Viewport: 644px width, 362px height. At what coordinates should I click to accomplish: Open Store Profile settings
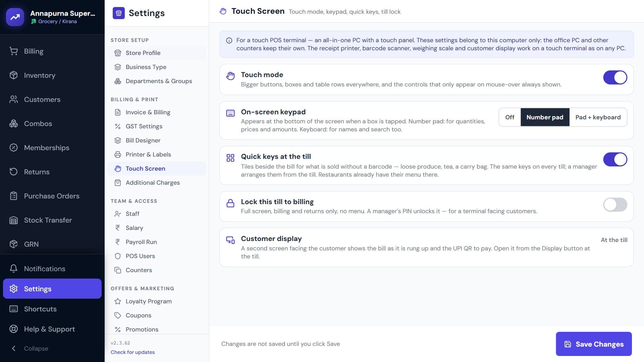pos(157,53)
